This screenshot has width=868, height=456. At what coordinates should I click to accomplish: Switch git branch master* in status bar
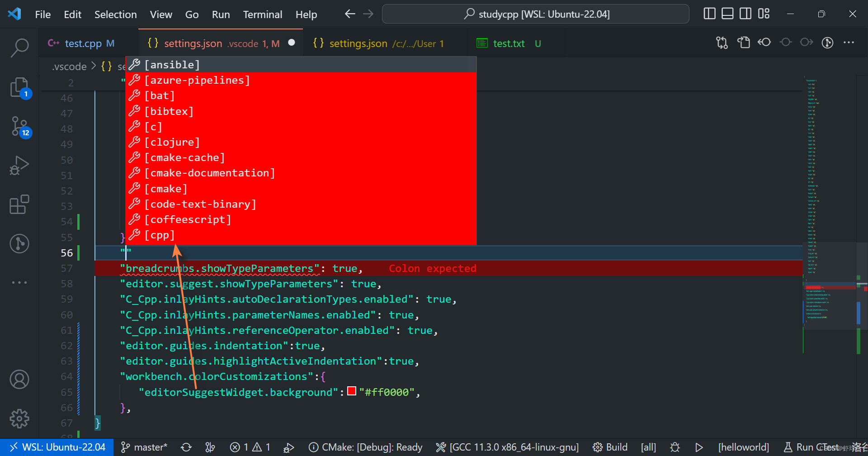point(144,447)
